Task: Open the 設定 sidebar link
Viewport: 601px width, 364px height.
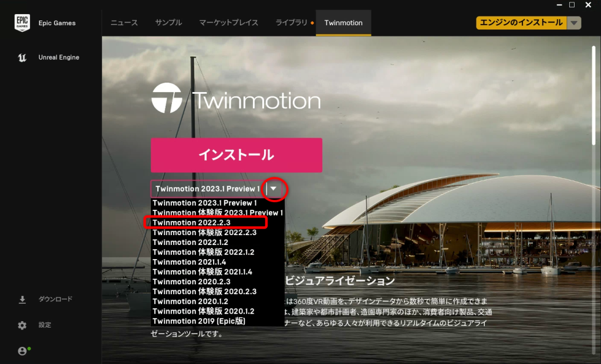Action: 45,325
